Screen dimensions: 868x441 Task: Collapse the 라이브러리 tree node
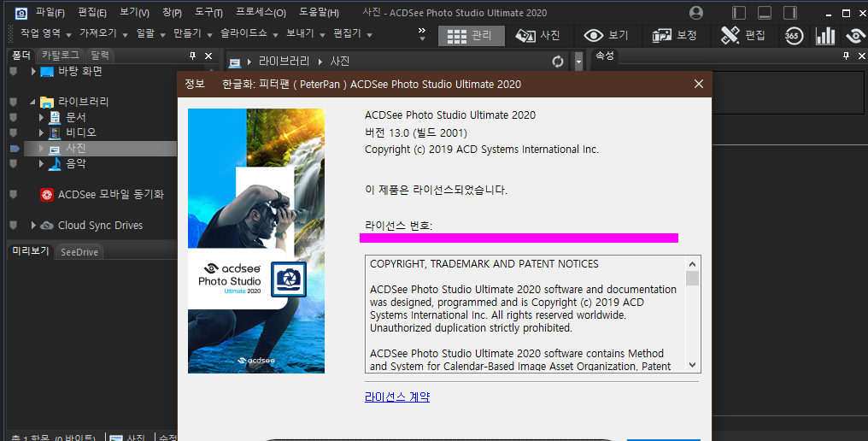32,102
